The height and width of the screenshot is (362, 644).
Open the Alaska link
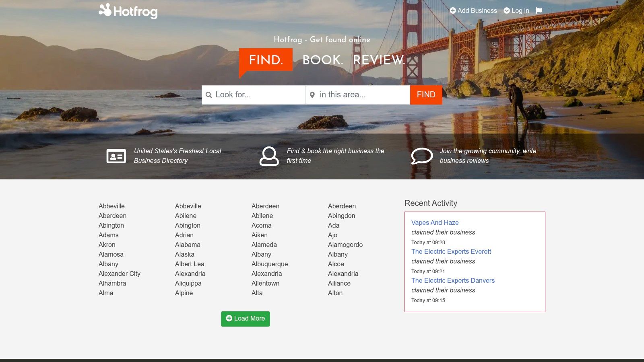185,254
